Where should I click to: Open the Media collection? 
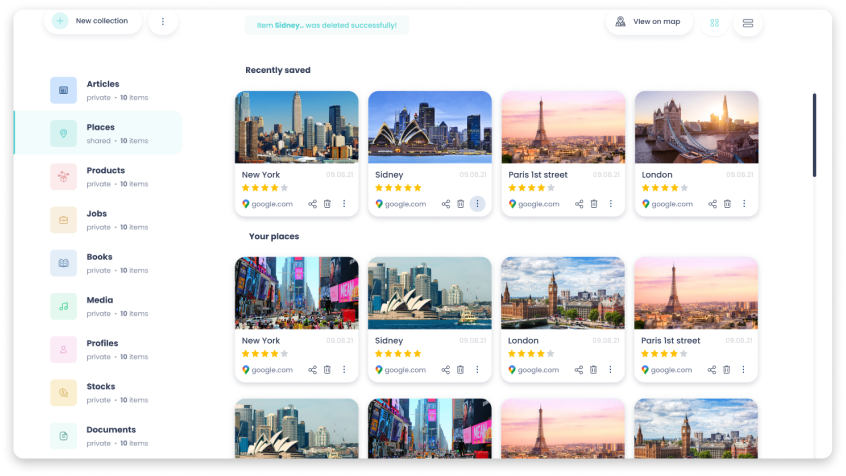99,306
